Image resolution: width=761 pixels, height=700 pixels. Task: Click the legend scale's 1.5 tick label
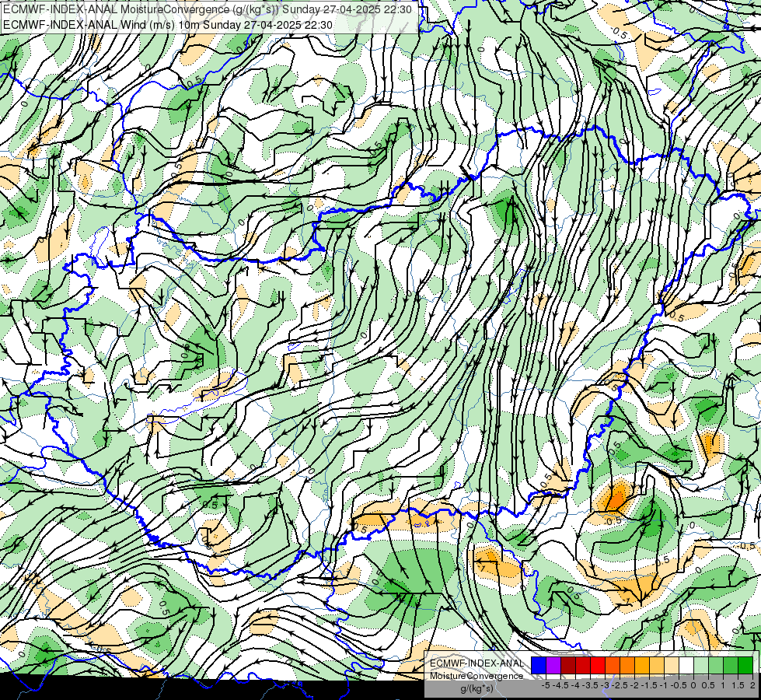click(x=738, y=685)
